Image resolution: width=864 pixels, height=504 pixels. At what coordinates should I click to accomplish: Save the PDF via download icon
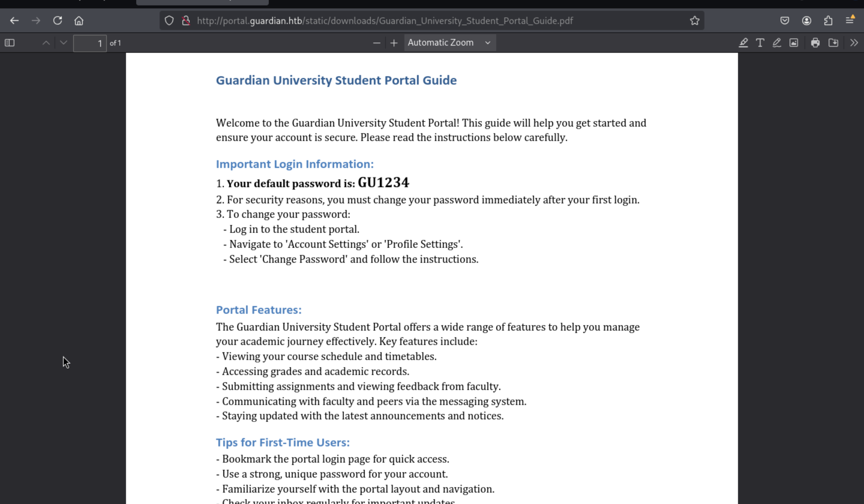tap(833, 43)
